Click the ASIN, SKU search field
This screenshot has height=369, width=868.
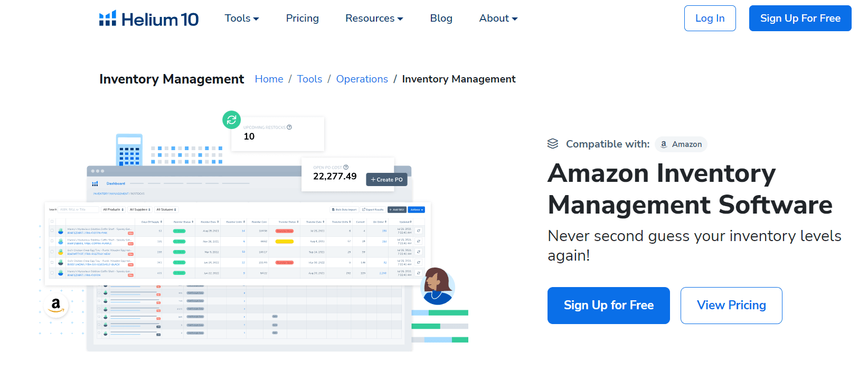point(78,209)
